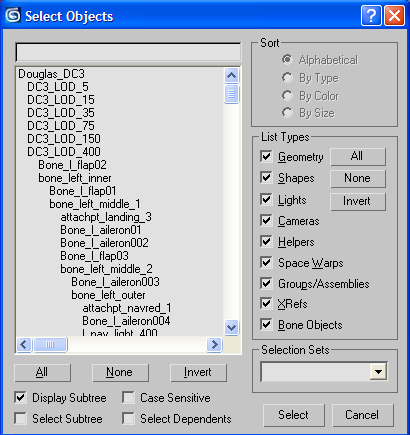Select DC3_LOD_15 in the list

point(61,100)
